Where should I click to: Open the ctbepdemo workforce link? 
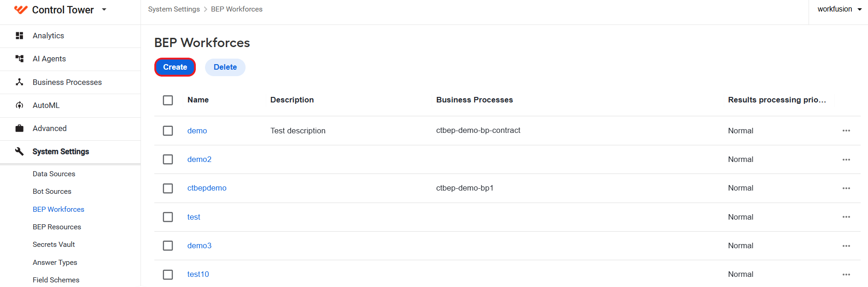tap(207, 188)
